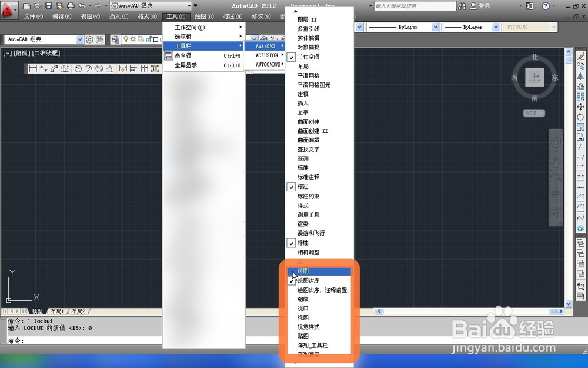Open the 格式 menu

point(148,16)
